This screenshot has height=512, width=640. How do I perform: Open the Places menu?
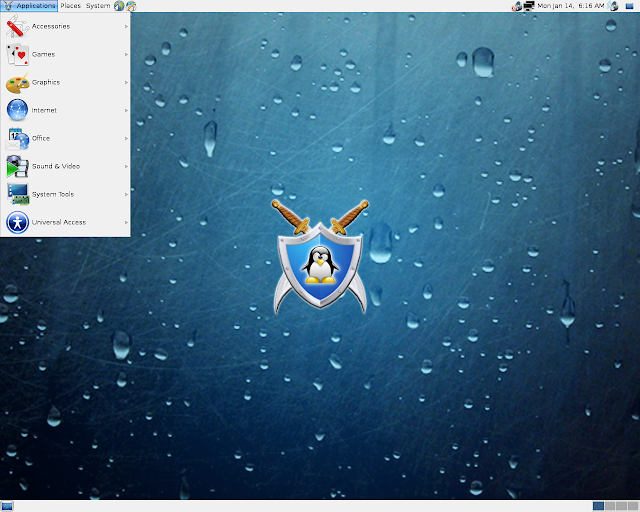pyautogui.click(x=71, y=6)
